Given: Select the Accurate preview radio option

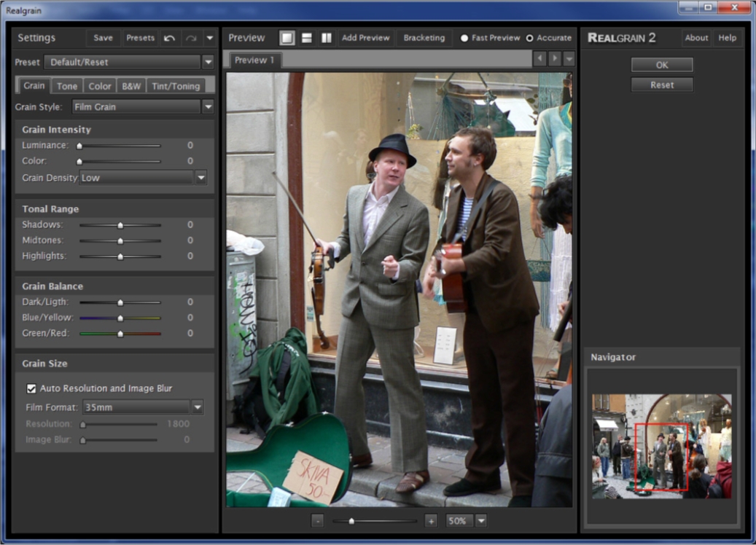Looking at the screenshot, I should 529,38.
